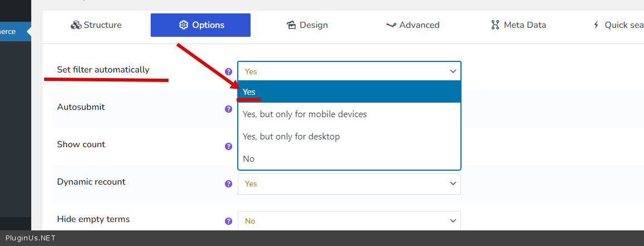Click help icon beside Autosubmit
Viewport: 644px width, 246px height.
pyautogui.click(x=228, y=109)
